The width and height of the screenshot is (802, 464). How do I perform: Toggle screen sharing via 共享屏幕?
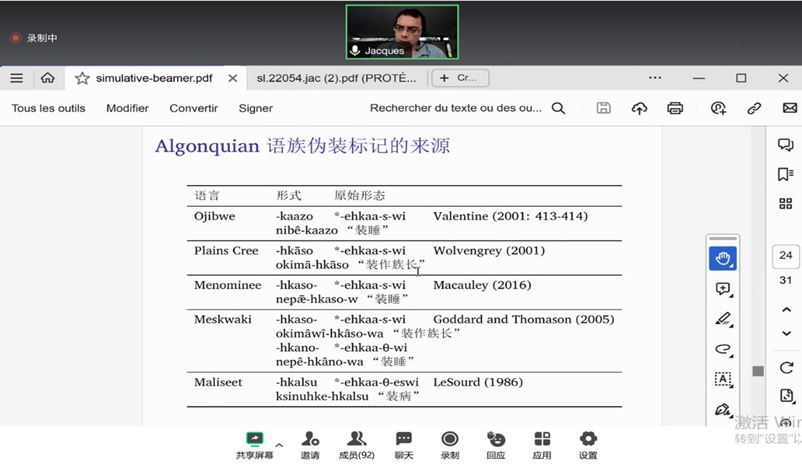(254, 444)
